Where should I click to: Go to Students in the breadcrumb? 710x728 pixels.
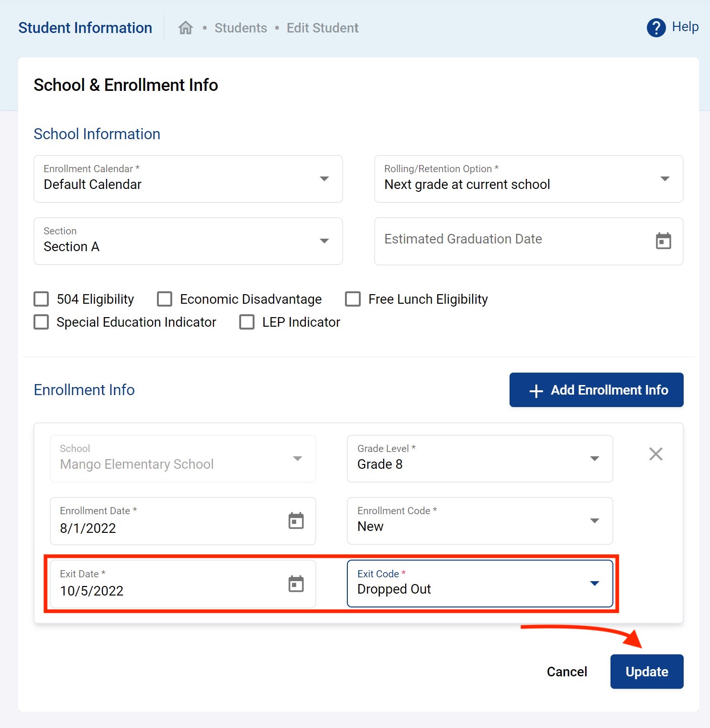[x=241, y=28]
